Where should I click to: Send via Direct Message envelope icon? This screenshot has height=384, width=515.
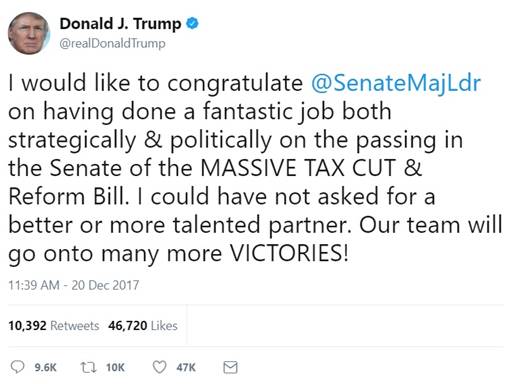[x=230, y=367]
